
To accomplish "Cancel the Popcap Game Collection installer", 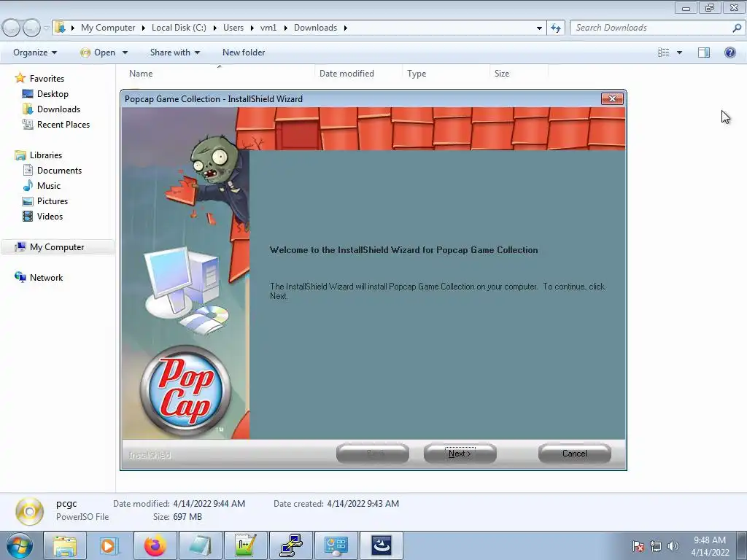I will coord(575,454).
